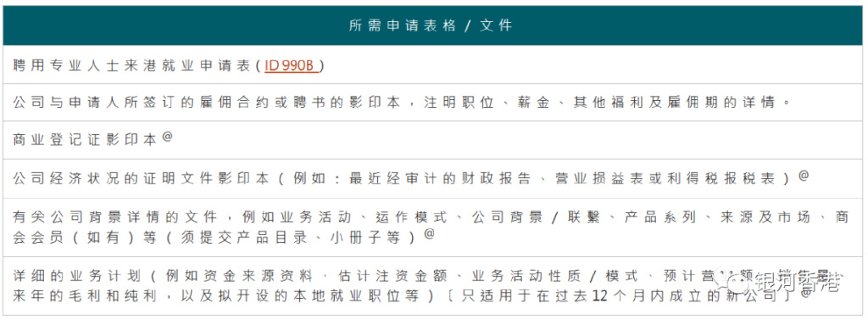This screenshot has height=320, width=868.
Task: Click the @ mark after 商业登记证影印本
Action: [x=167, y=138]
